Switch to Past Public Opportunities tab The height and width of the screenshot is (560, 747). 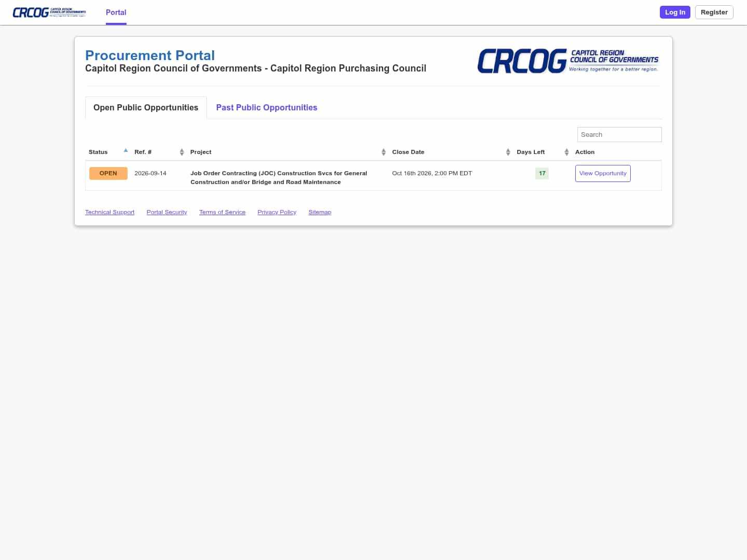click(x=267, y=107)
